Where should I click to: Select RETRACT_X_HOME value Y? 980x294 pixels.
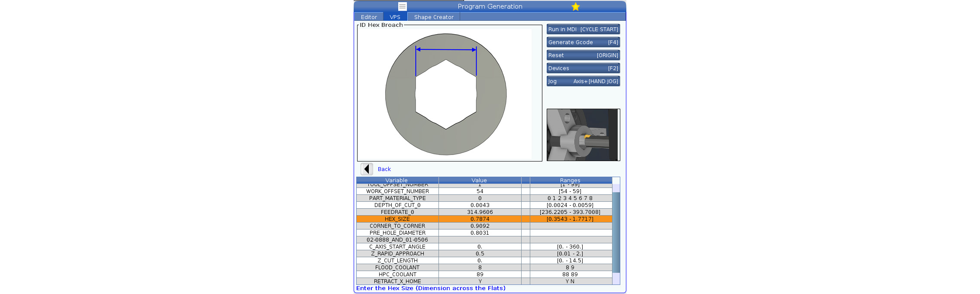pos(480,281)
